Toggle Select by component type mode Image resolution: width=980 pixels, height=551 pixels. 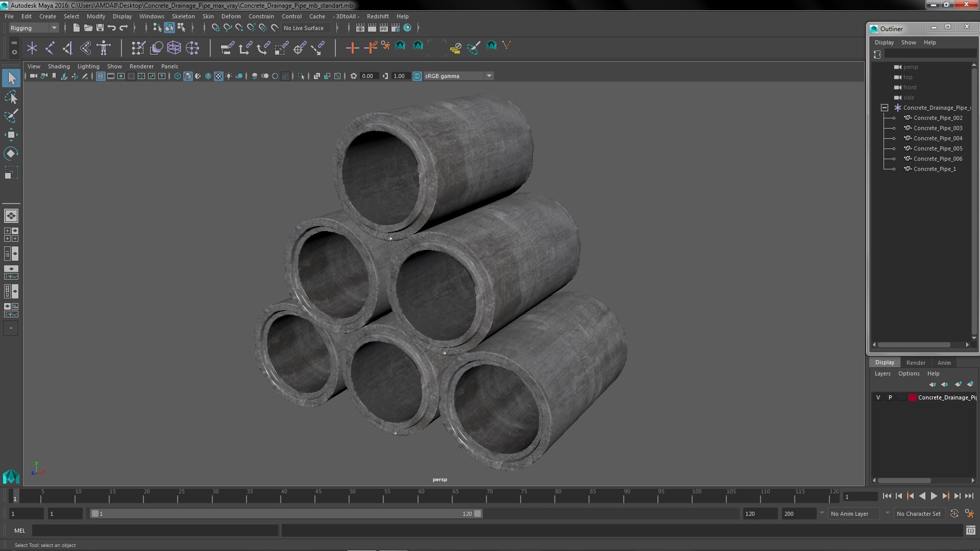pyautogui.click(x=181, y=28)
